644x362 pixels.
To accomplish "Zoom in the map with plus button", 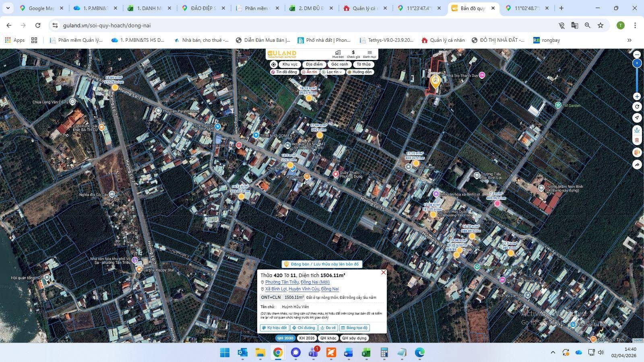I will [x=637, y=97].
